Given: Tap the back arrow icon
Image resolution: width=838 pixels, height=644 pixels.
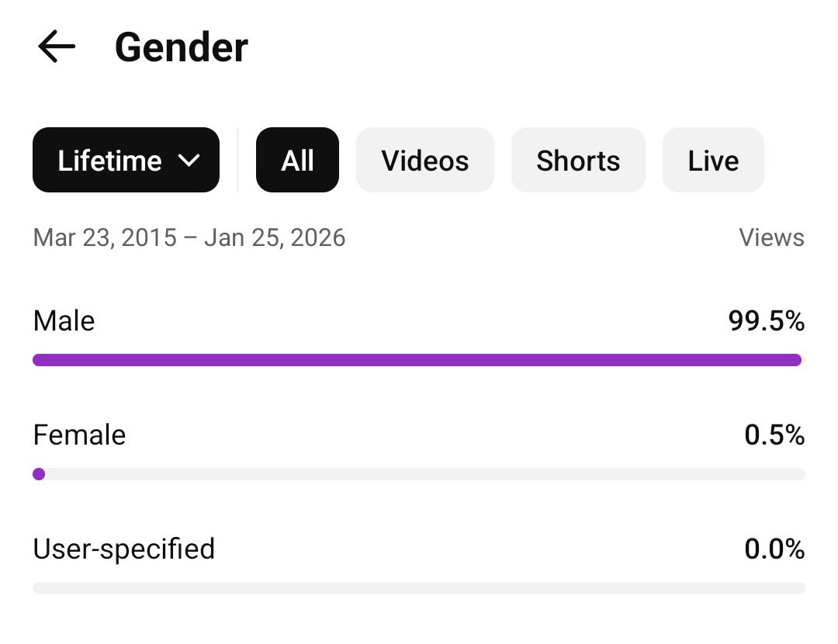Looking at the screenshot, I should (57, 47).
